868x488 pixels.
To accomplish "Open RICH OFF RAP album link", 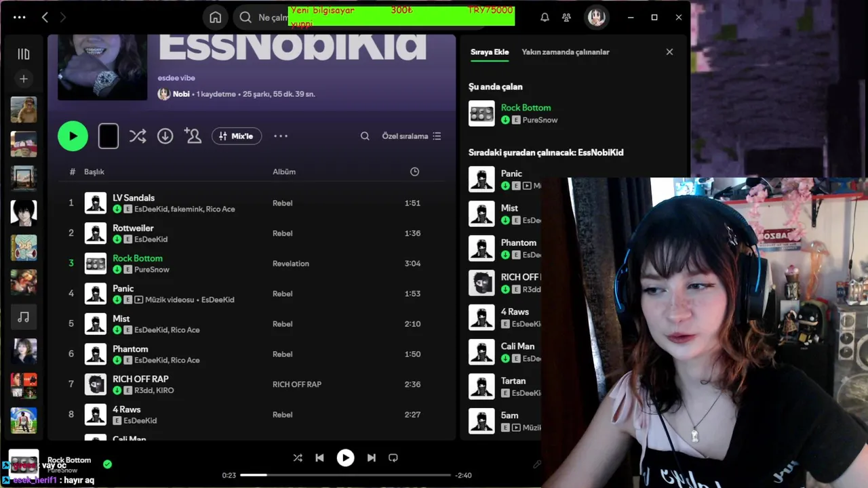I will point(297,384).
